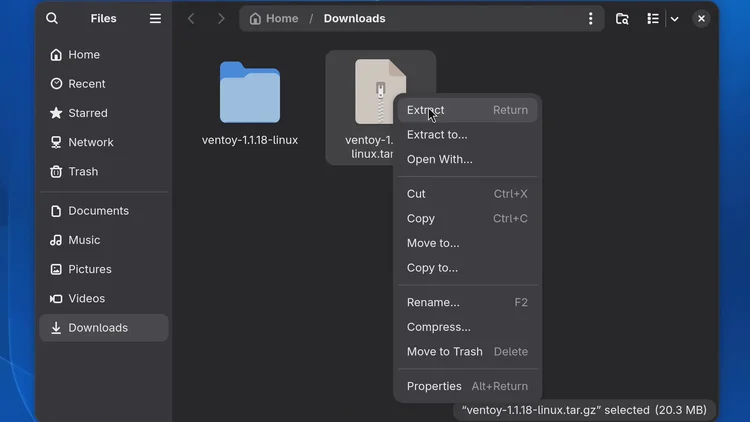The width and height of the screenshot is (750, 422).
Task: Open Trash in the sidebar
Action: tap(104, 172)
